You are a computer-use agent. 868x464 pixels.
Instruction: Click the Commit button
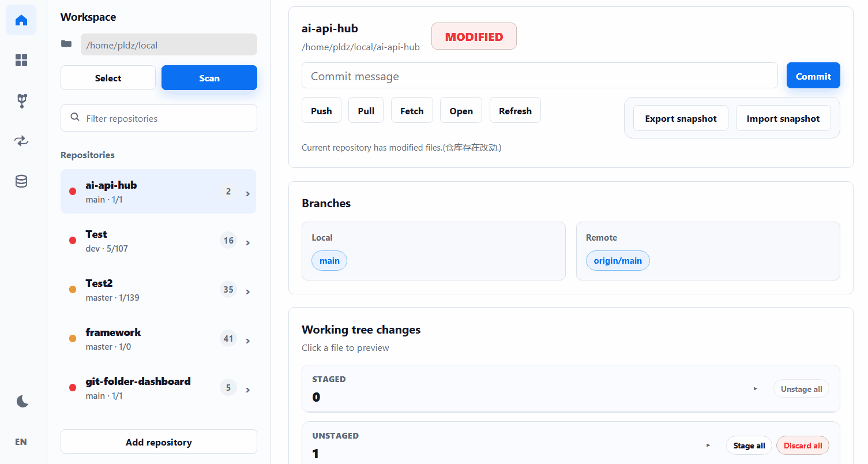tap(813, 75)
